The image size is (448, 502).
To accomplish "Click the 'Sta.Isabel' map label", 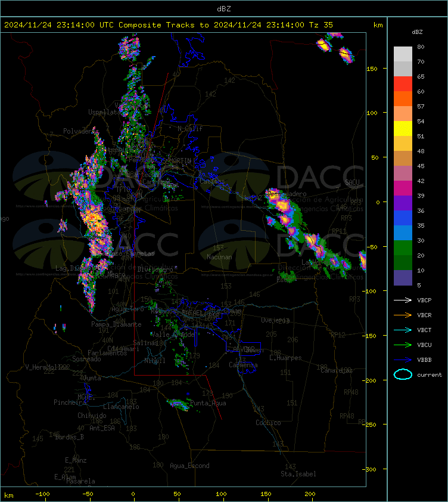I will (298, 474).
